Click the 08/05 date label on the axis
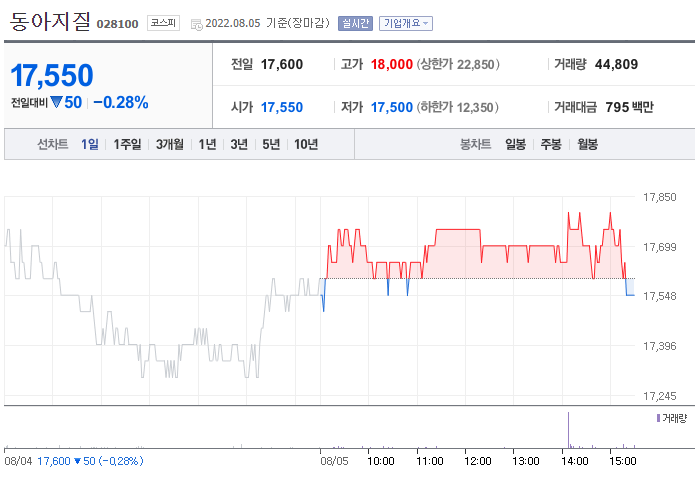 (335, 461)
